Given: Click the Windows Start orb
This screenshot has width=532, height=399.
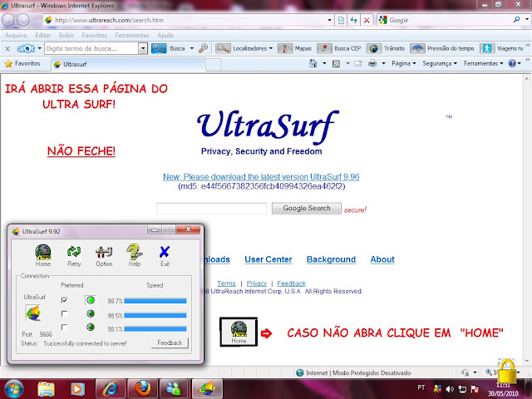Looking at the screenshot, I should [x=12, y=389].
